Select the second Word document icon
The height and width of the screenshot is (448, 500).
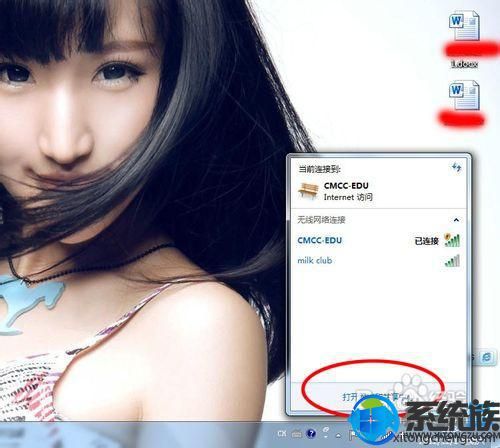coord(464,95)
